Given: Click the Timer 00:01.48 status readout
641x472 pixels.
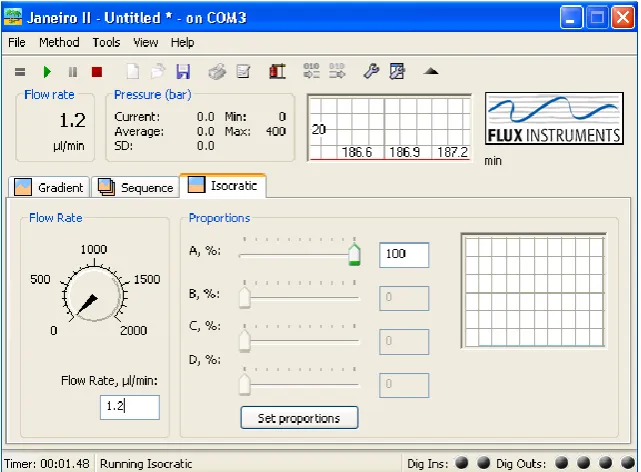Looking at the screenshot, I should [47, 463].
